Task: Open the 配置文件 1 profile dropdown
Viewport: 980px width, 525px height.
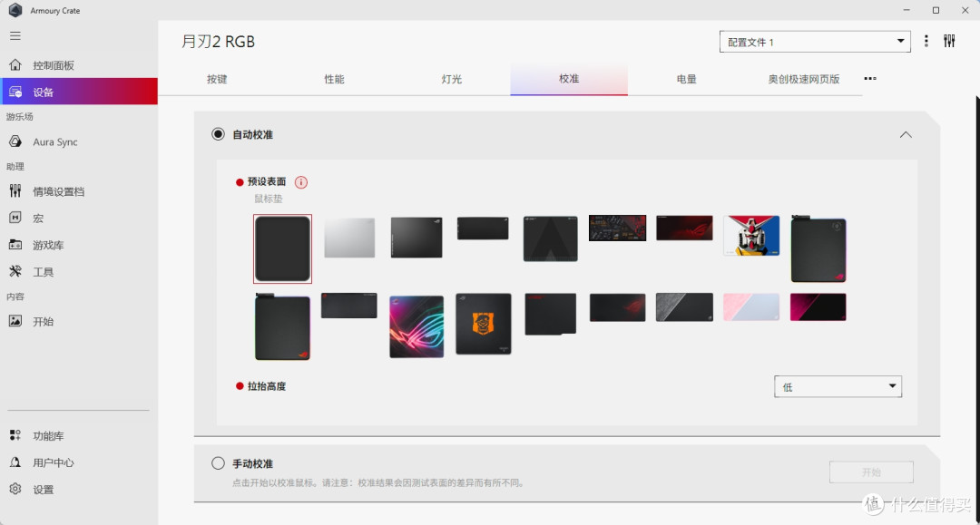Action: pyautogui.click(x=815, y=42)
